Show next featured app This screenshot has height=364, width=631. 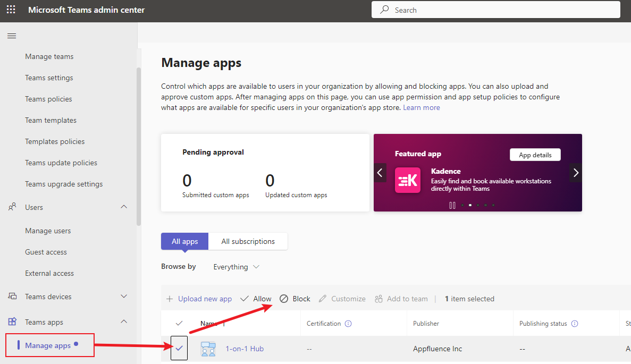pyautogui.click(x=576, y=173)
